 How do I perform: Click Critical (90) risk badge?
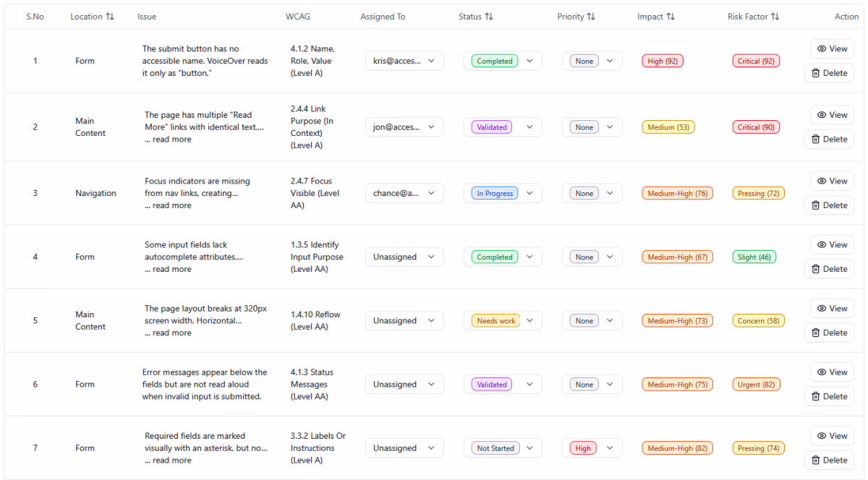(756, 127)
